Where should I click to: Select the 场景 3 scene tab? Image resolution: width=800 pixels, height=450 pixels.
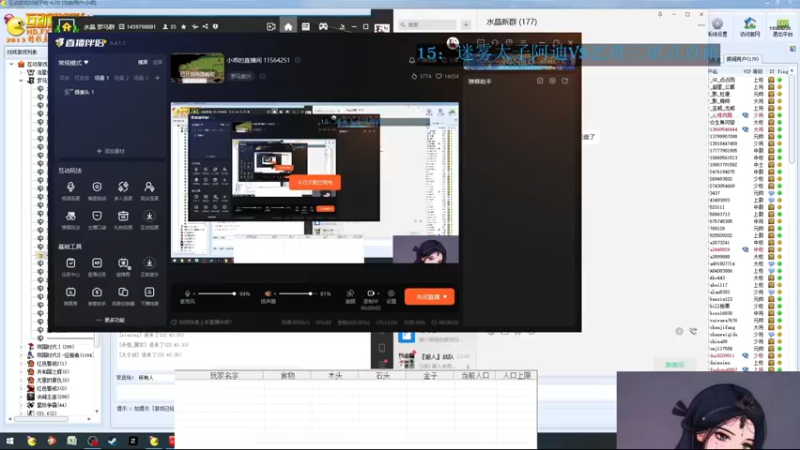pos(141,78)
